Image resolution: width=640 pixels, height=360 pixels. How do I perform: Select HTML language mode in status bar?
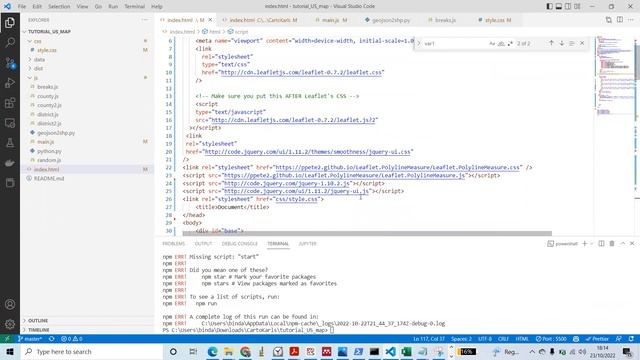click(x=522, y=339)
